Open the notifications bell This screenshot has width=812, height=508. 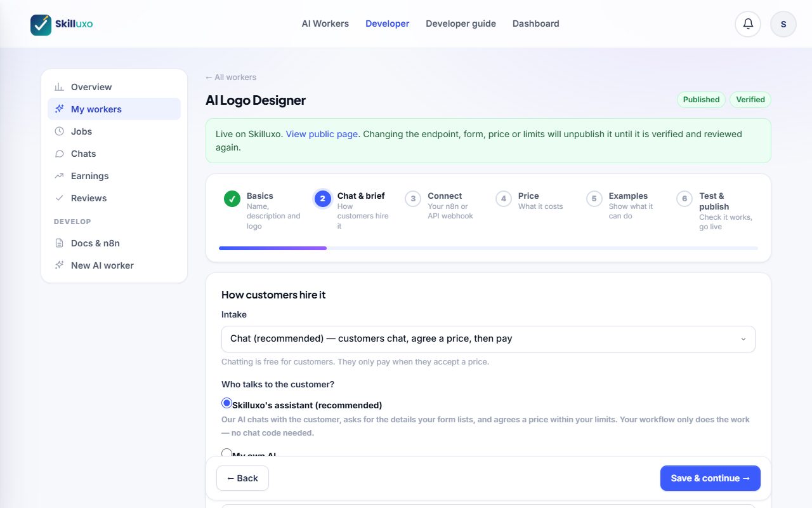[x=748, y=24]
